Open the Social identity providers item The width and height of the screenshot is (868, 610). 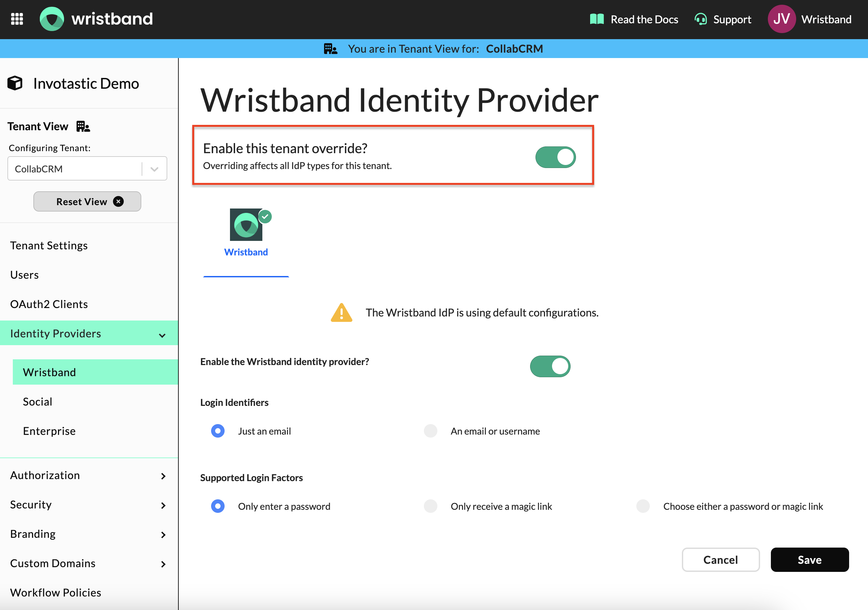[37, 401]
